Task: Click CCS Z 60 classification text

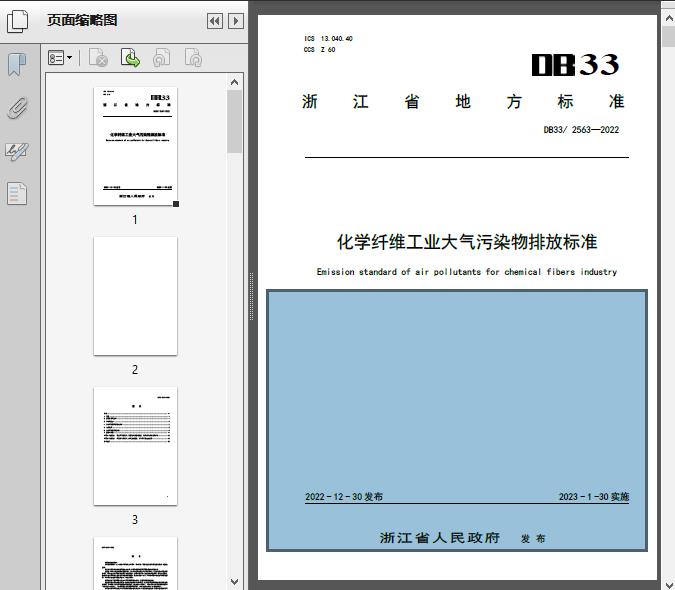Action: (x=319, y=49)
